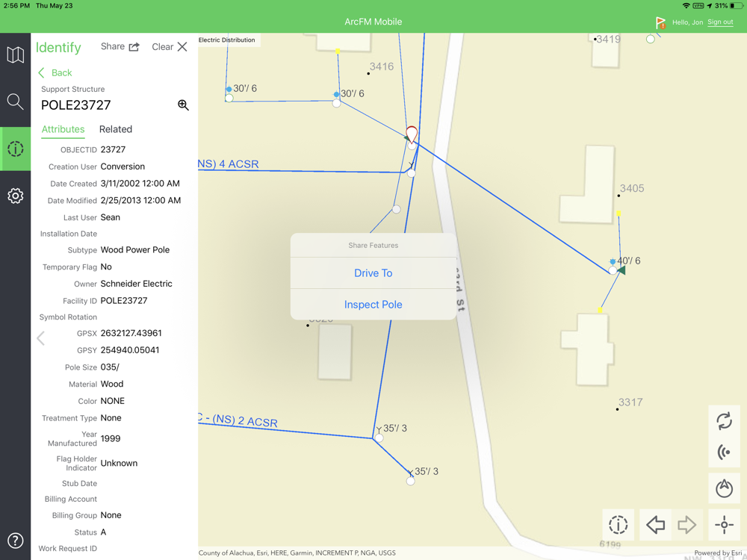Switch to the Attributes tab

tap(63, 129)
